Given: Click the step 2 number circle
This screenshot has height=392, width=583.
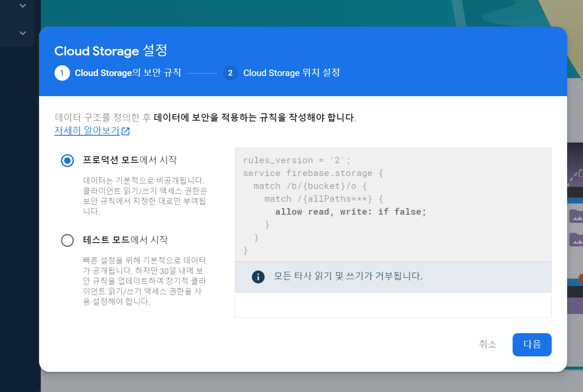Looking at the screenshot, I should (231, 73).
